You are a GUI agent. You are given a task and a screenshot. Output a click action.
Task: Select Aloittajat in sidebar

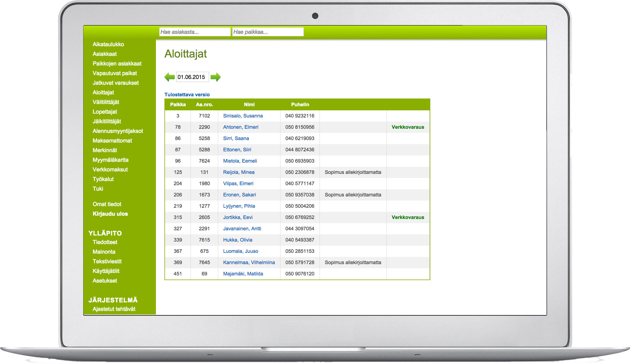[103, 92]
